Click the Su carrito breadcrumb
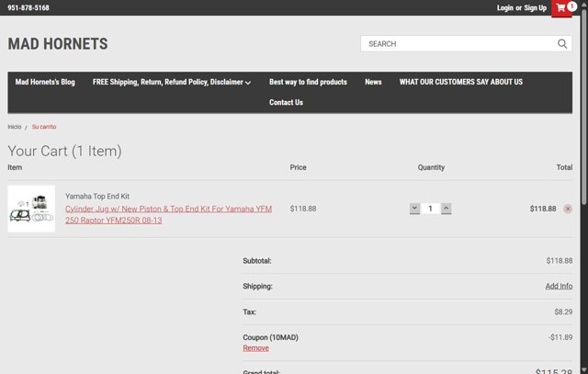 (44, 127)
